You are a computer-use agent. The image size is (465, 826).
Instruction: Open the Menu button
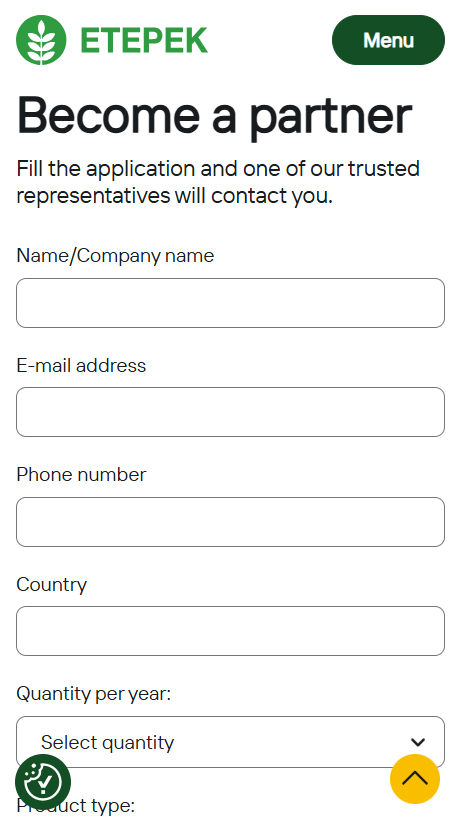point(389,40)
